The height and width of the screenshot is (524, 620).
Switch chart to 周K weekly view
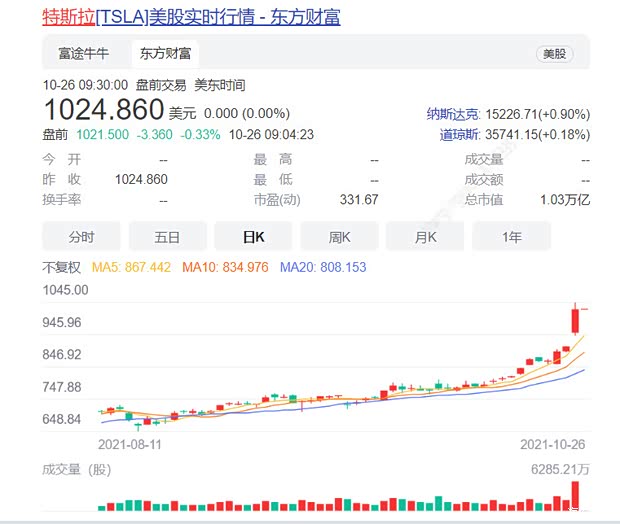339,237
